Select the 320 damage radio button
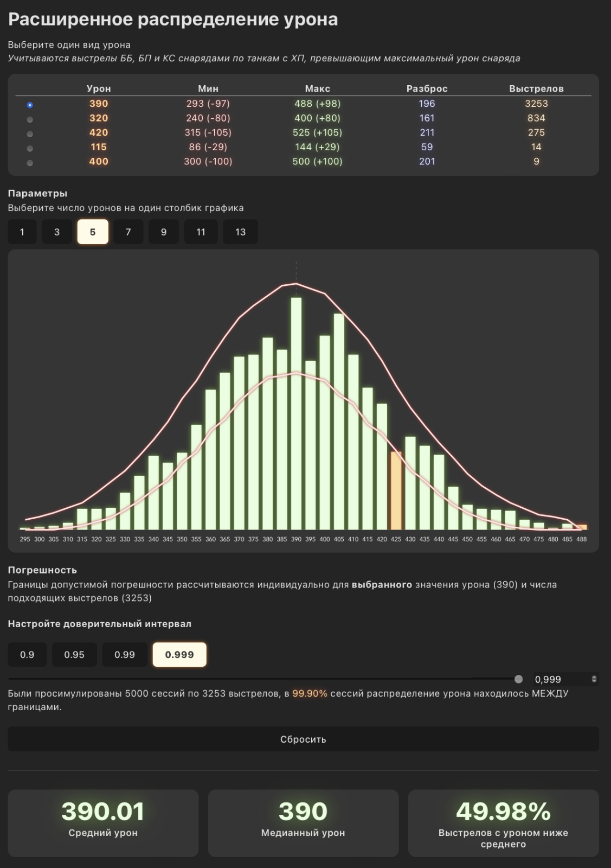Screen dimensions: 611x868 coord(30,119)
